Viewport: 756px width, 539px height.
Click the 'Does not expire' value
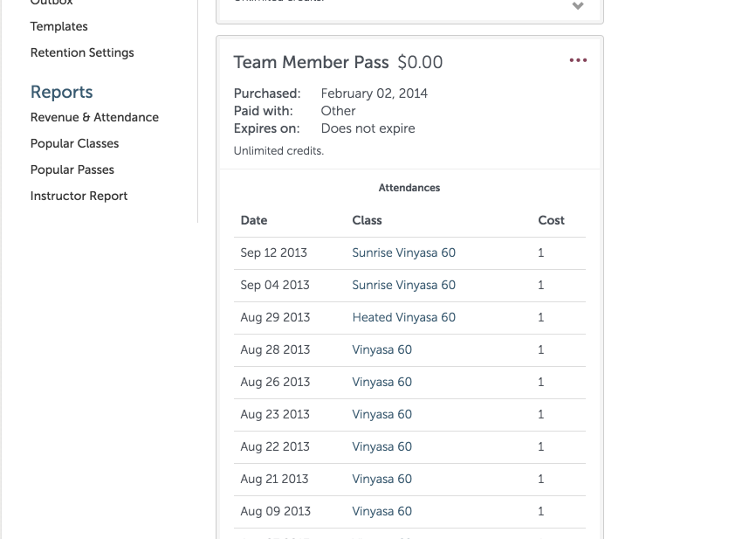point(368,128)
